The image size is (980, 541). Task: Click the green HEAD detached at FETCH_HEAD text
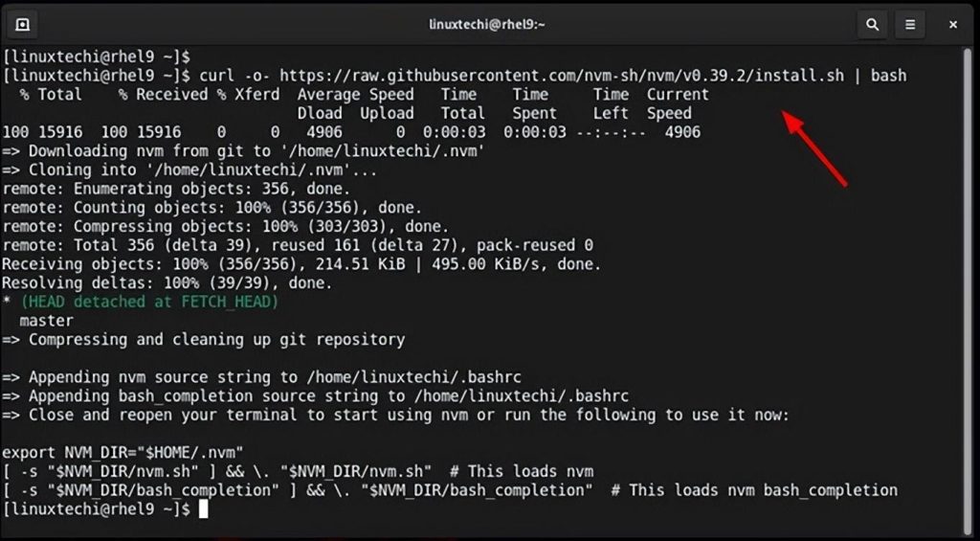point(148,302)
